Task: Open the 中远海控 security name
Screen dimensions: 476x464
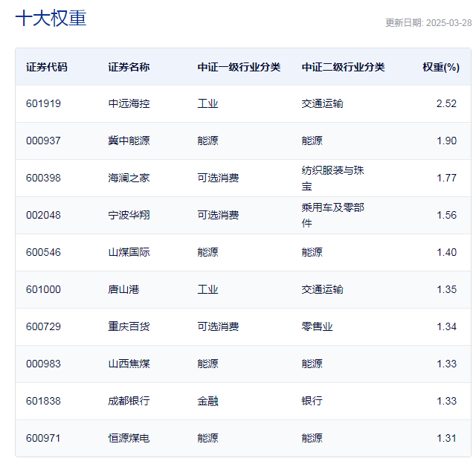Action: (x=129, y=103)
